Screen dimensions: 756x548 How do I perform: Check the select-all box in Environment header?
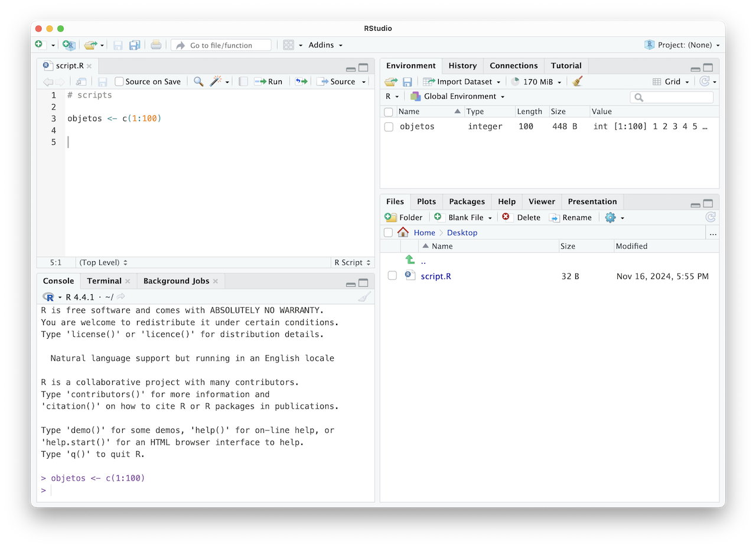(389, 112)
